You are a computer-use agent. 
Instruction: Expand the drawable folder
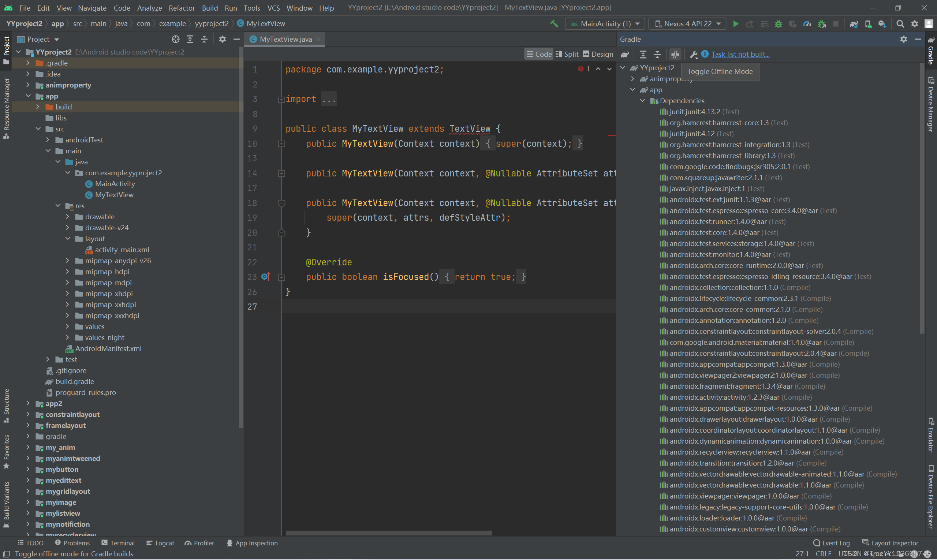coord(68,217)
